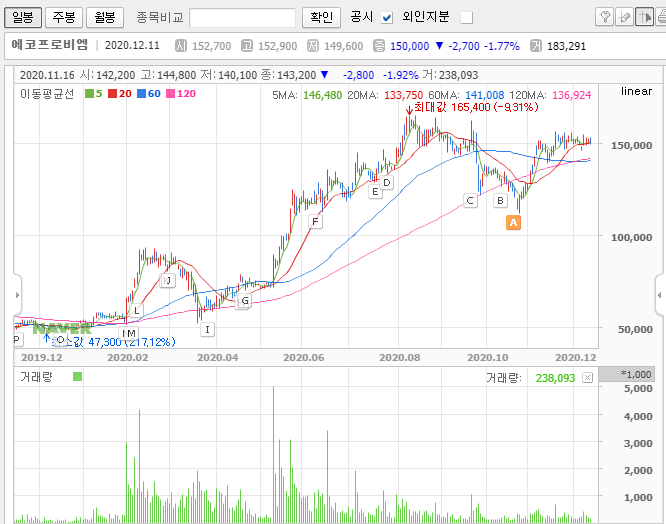Switch to 월봉 monthly chart
666x524 pixels.
(104, 17)
